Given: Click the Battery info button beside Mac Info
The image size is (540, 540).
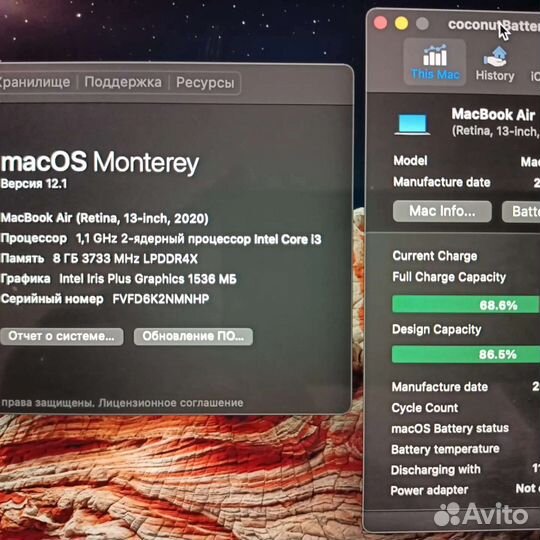Looking at the screenshot, I should pos(521,211).
